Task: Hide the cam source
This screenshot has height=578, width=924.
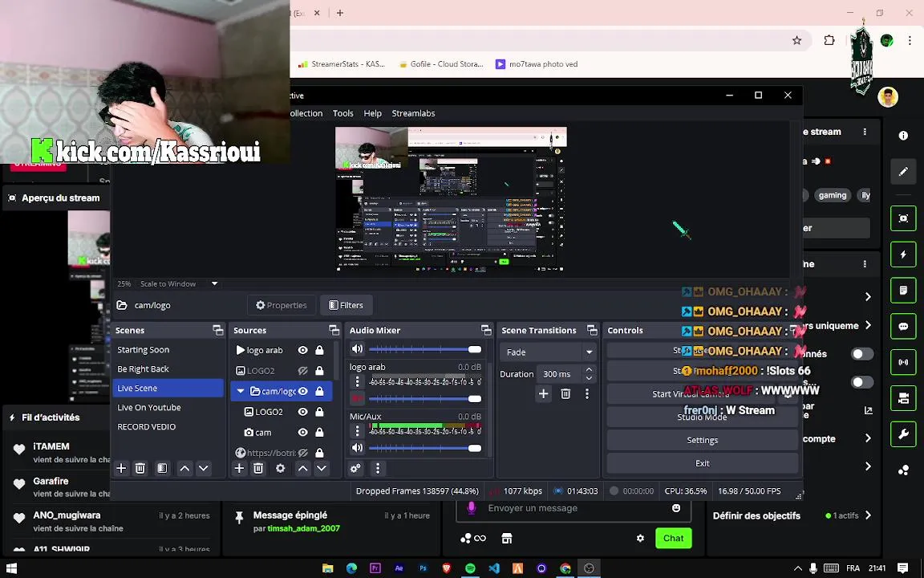Action: (302, 433)
